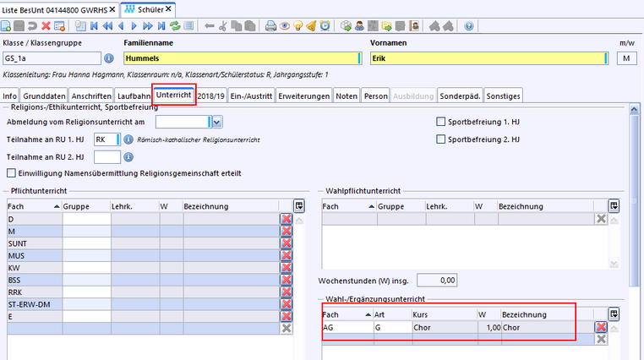The width and height of the screenshot is (644, 360).
Task: Click the m/w gender field M
Action: coord(627,58)
